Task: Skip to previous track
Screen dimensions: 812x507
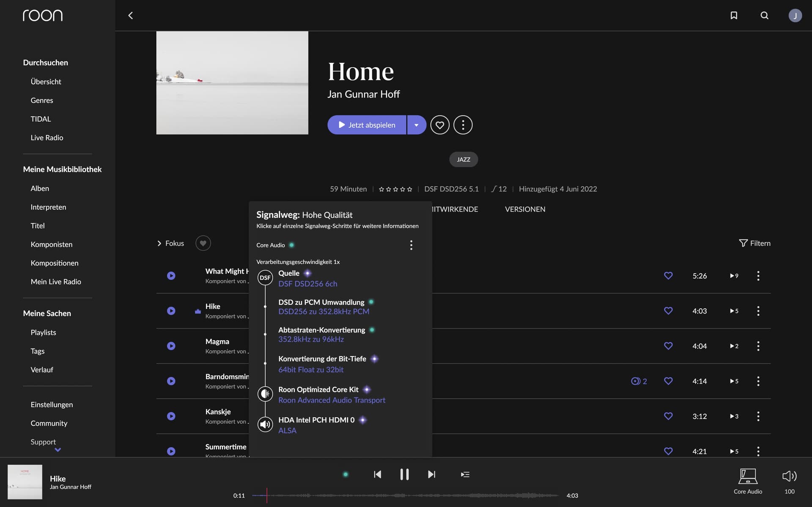Action: click(377, 474)
